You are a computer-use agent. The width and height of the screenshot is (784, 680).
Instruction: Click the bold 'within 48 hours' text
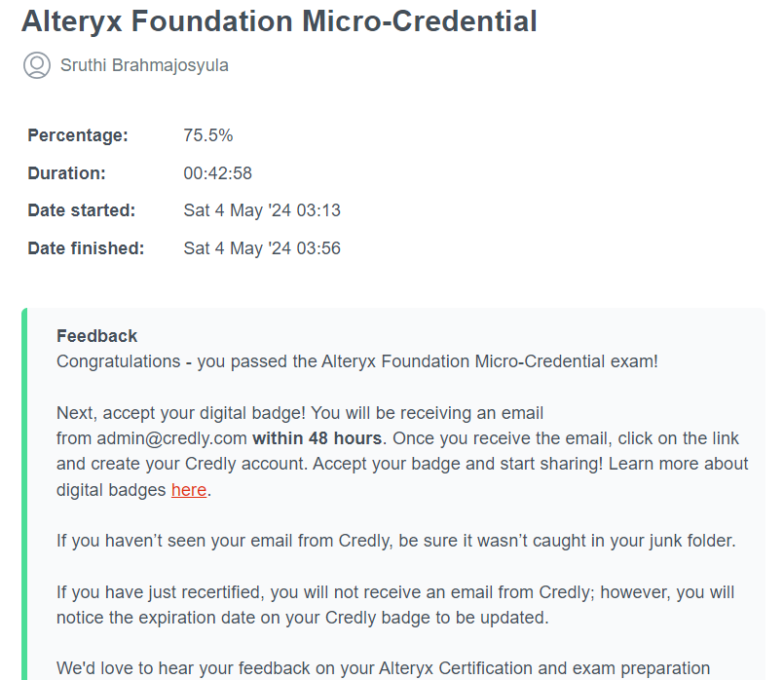[x=317, y=438]
